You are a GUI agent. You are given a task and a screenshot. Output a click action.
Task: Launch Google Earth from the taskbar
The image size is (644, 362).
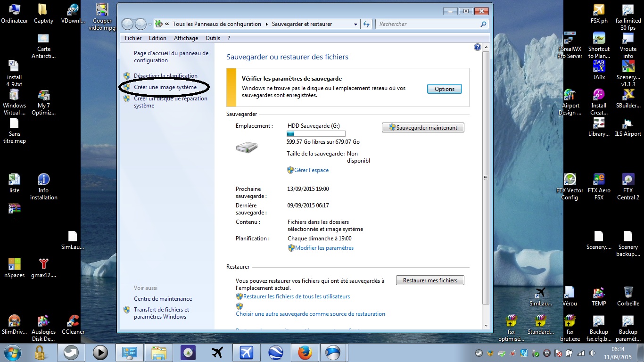(x=275, y=352)
